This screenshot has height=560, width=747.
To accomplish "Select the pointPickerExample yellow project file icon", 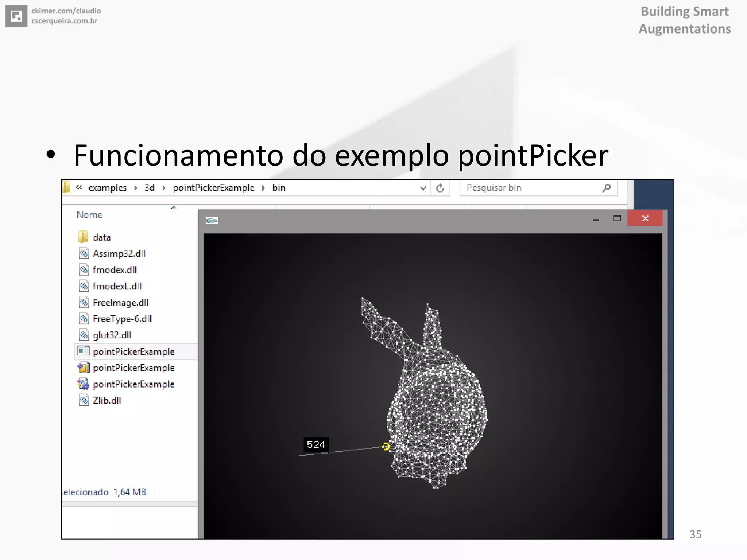I will (x=84, y=367).
